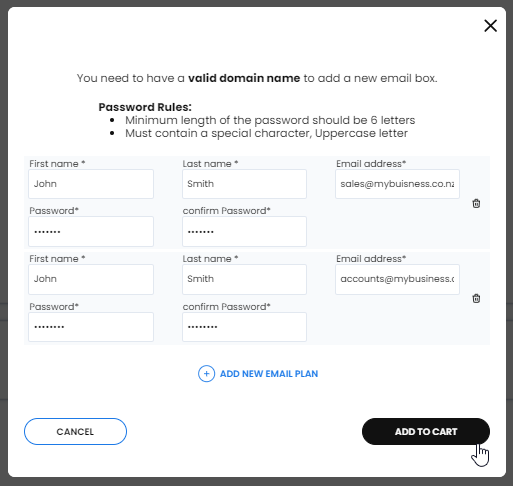The image size is (513, 486).
Task: Click the 'valid domain name' bold text
Action: [x=244, y=78]
